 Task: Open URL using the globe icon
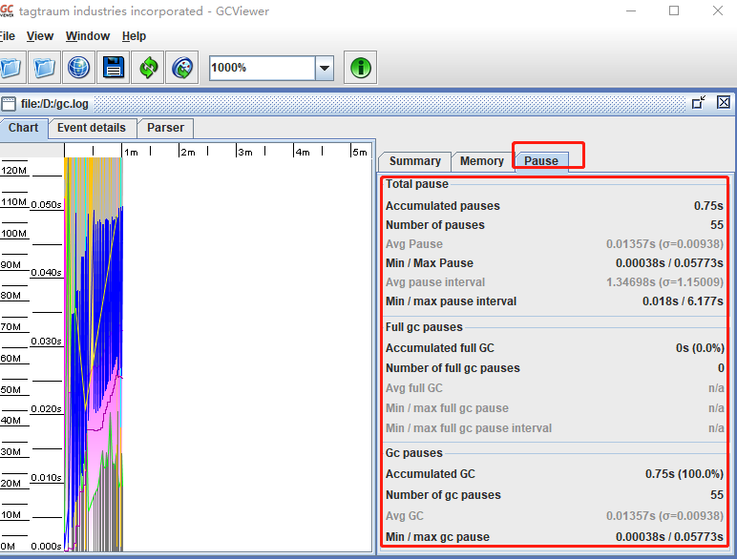click(x=78, y=68)
